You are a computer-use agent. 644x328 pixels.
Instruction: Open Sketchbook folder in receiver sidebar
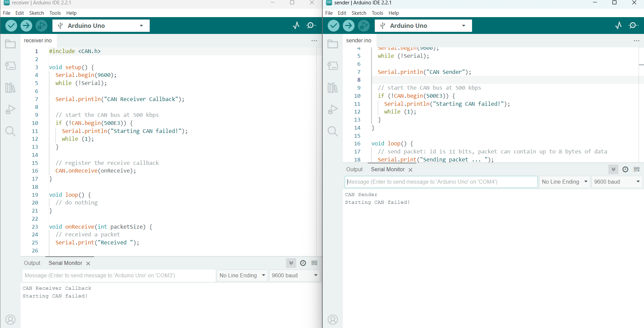[10, 44]
